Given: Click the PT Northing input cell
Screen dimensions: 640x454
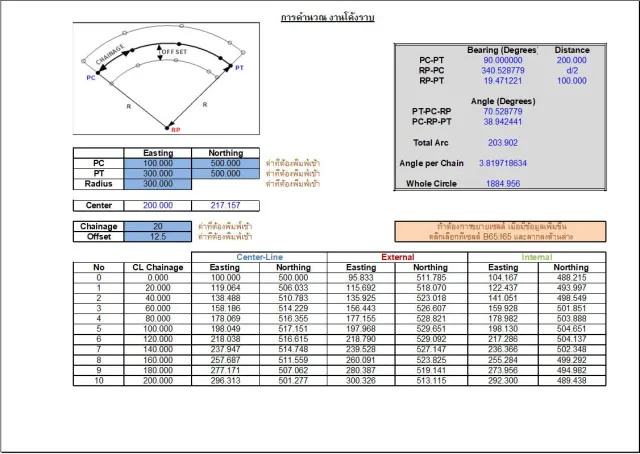Looking at the screenshot, I should (x=225, y=174).
